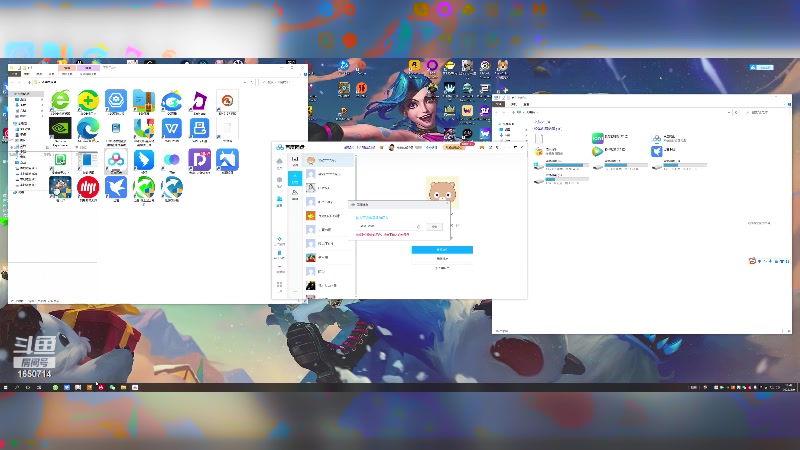Select the Baidu Netdisk cloud shortcut
This screenshot has width=800, height=450.
tap(116, 160)
